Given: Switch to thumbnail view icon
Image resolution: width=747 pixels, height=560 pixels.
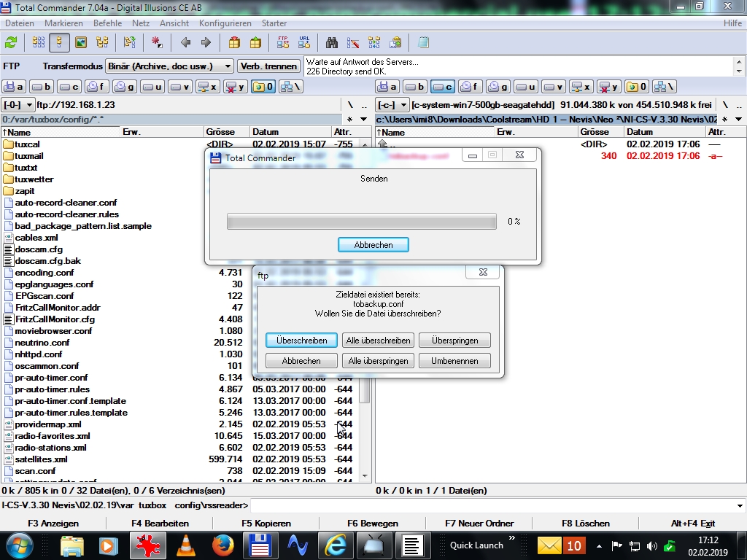Looking at the screenshot, I should 81,42.
